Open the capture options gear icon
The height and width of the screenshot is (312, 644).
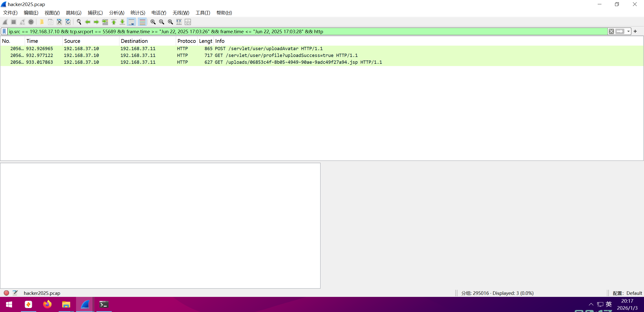[31, 22]
